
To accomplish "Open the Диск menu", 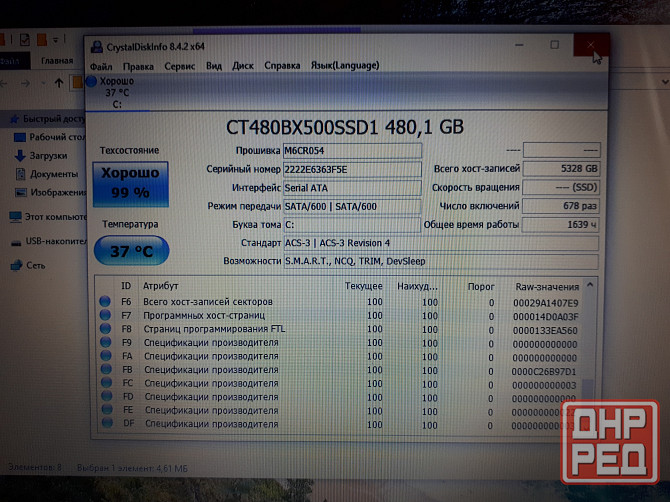I will coord(243,66).
